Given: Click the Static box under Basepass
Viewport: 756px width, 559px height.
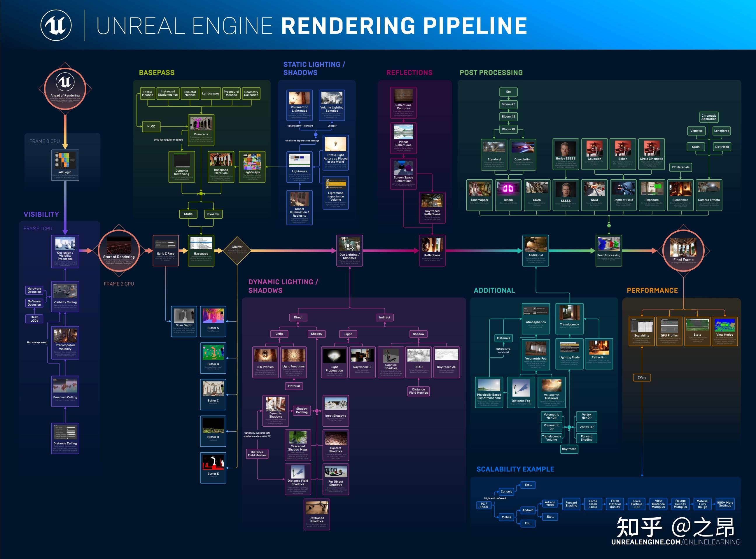Looking at the screenshot, I should [188, 214].
